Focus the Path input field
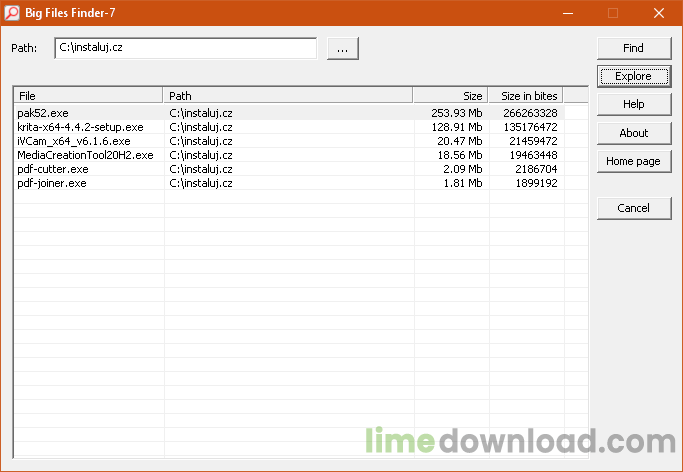 [x=185, y=48]
